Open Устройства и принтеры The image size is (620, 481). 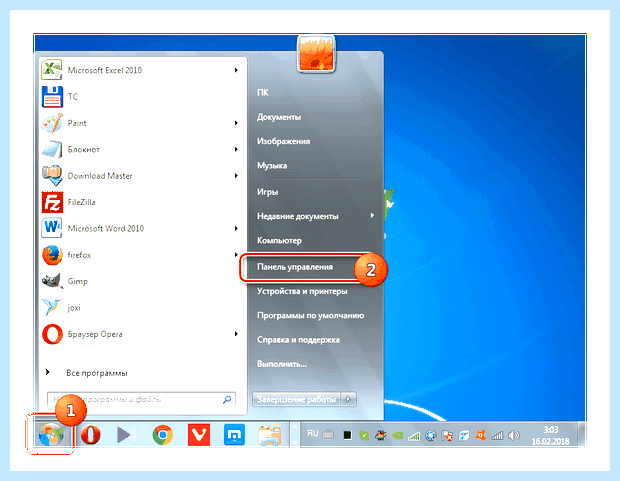tap(302, 291)
